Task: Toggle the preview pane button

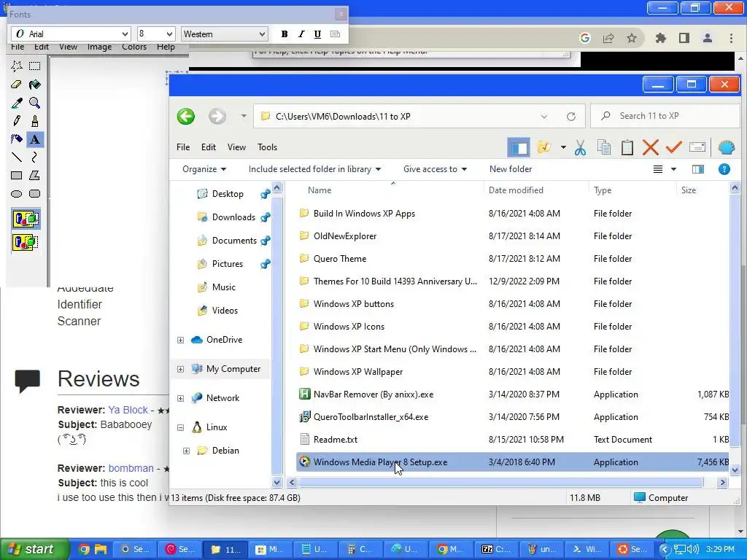Action: point(698,169)
